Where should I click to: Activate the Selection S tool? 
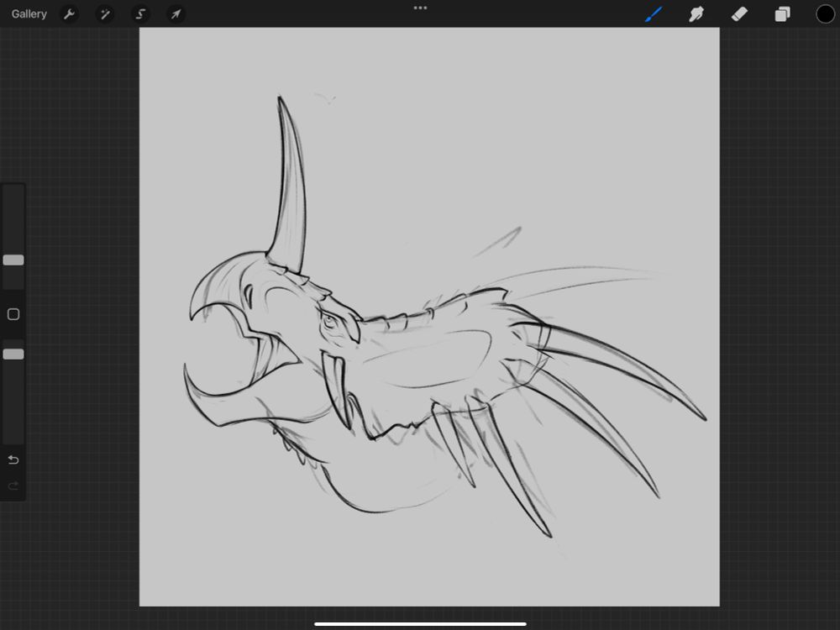click(140, 14)
